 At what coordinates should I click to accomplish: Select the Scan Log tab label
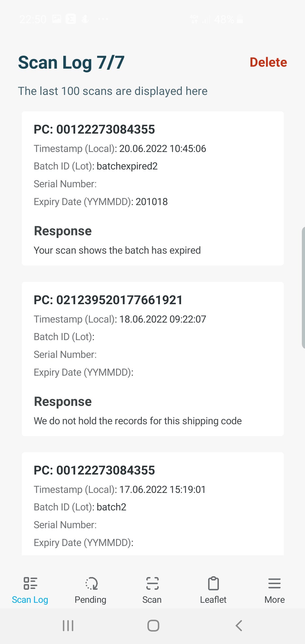coord(30,600)
